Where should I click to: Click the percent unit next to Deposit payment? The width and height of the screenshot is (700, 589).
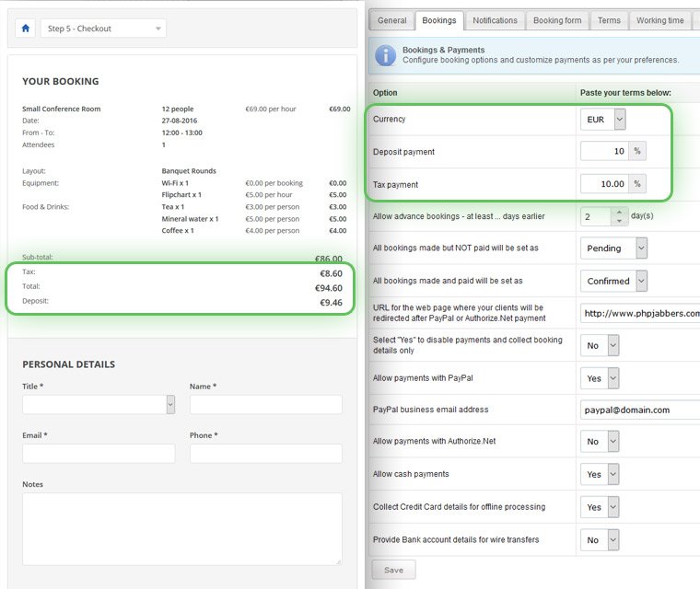coord(637,151)
